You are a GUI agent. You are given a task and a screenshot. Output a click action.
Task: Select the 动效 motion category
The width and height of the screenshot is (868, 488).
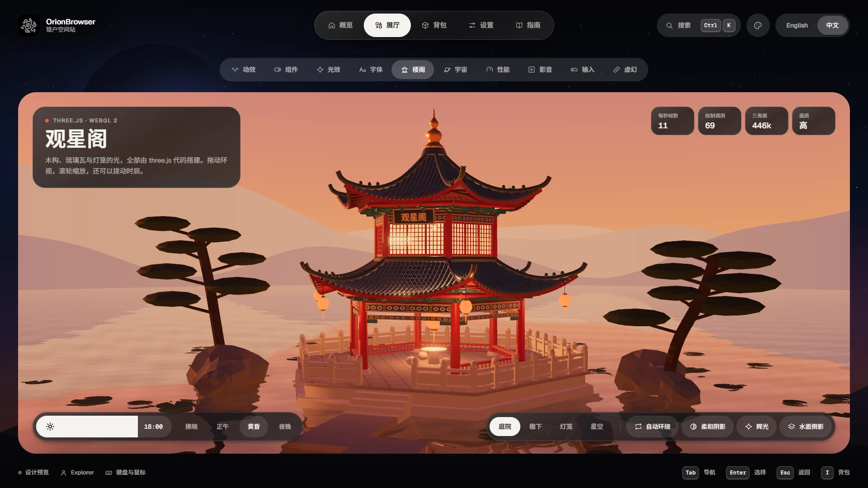(244, 70)
